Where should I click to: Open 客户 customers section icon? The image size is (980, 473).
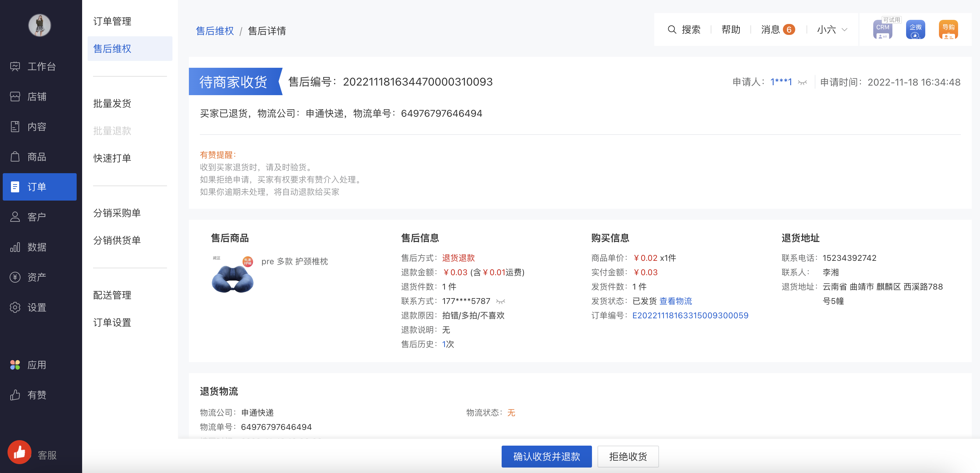(15, 217)
